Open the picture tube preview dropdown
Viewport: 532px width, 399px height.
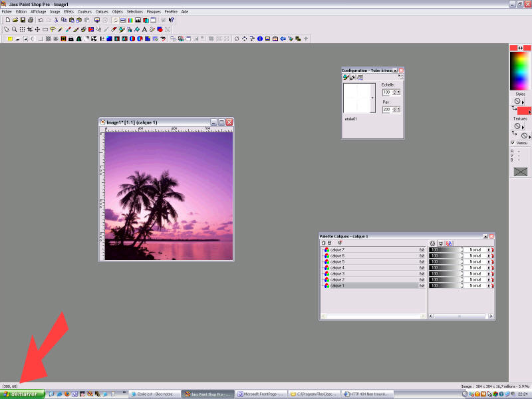(x=372, y=98)
